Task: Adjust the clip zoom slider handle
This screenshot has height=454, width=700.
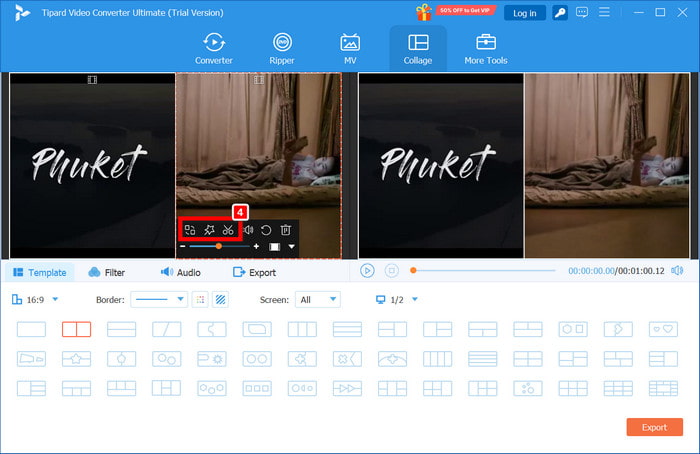Action: click(219, 246)
